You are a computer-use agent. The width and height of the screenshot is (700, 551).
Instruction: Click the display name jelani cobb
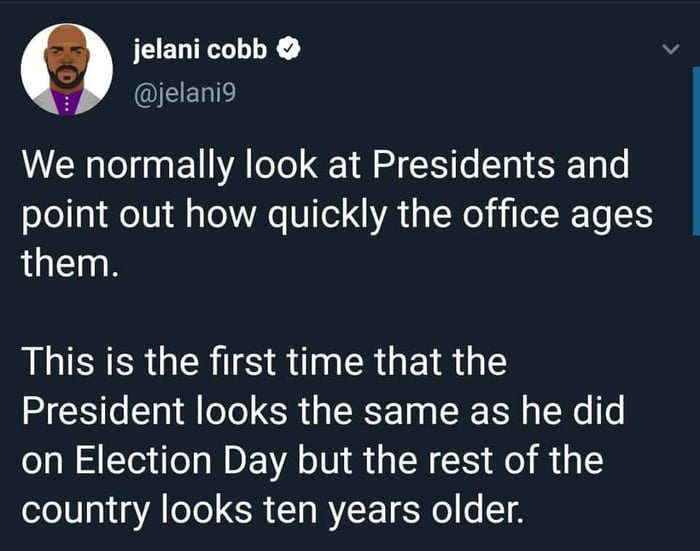(200, 49)
